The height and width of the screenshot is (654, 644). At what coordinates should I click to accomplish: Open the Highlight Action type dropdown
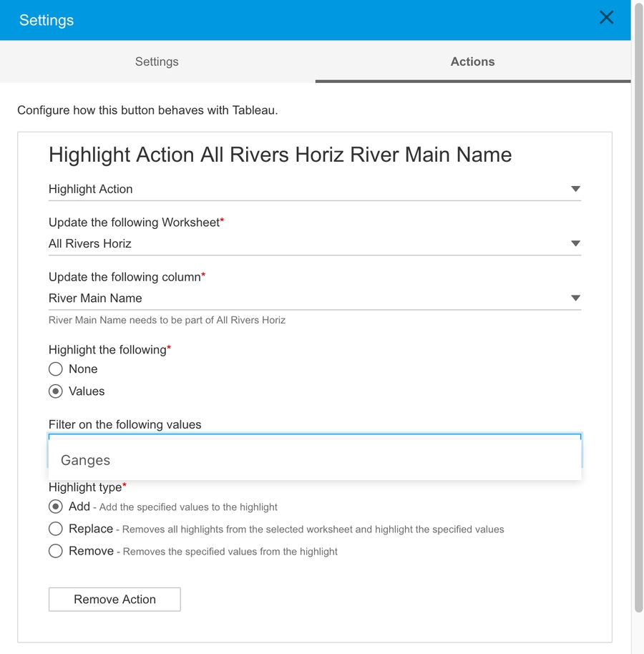click(308, 190)
